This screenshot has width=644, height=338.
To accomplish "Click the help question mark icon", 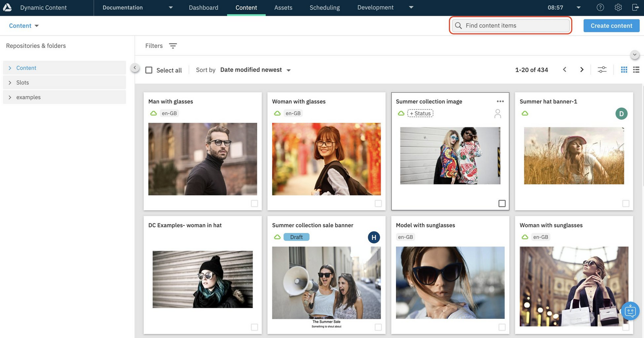I will [x=600, y=7].
